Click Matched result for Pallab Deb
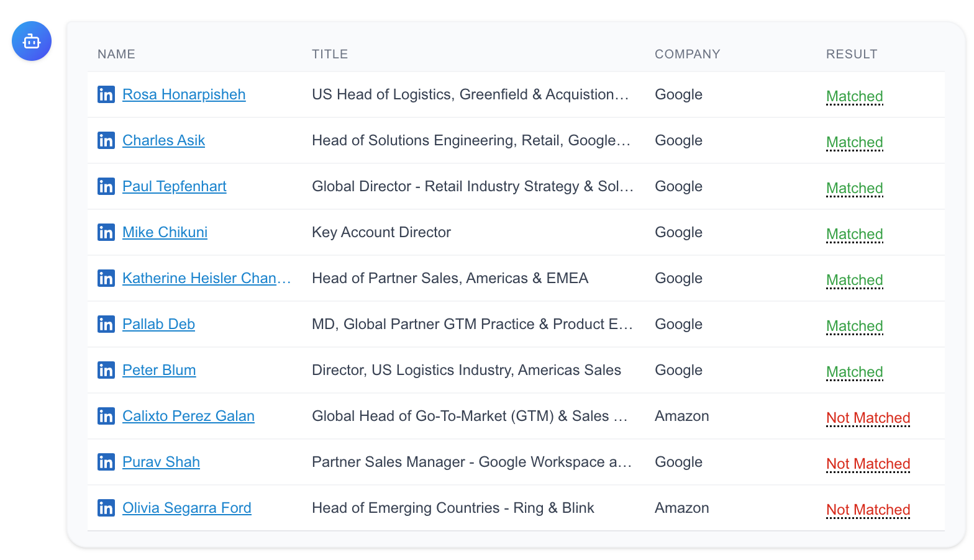This screenshot has height=560, width=974. (855, 326)
